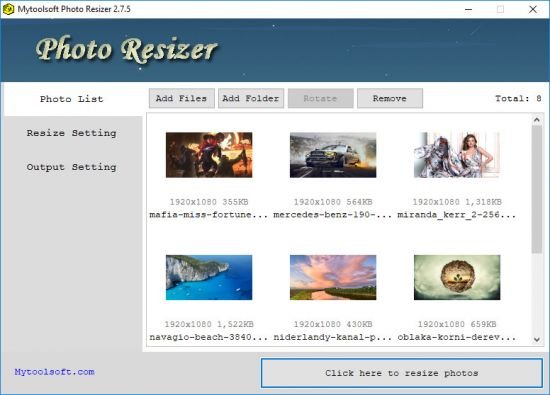Switch to the Resize Setting tab
This screenshot has height=395, width=550.
click(x=72, y=133)
